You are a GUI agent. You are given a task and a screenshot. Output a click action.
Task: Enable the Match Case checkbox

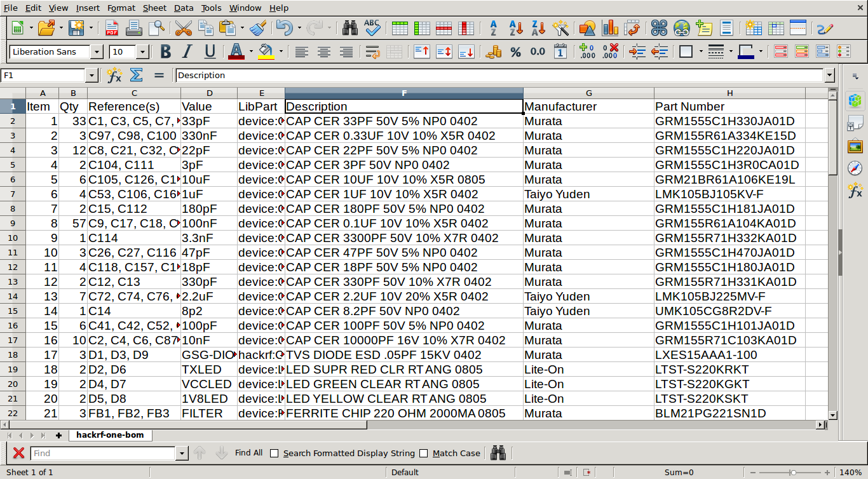pyautogui.click(x=424, y=454)
